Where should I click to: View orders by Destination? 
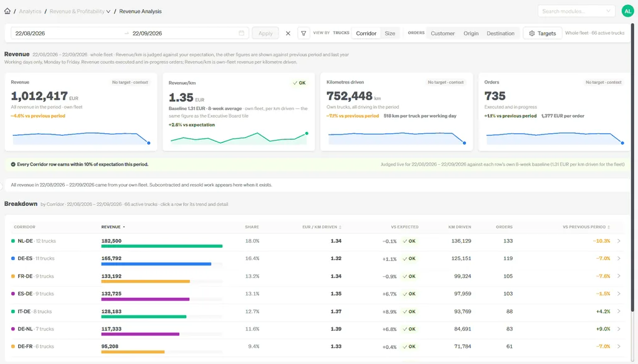point(500,34)
